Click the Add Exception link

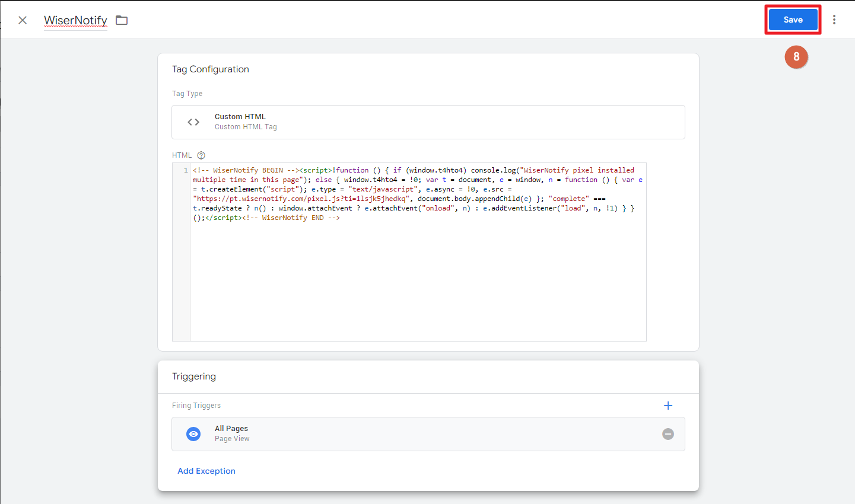[x=206, y=471]
